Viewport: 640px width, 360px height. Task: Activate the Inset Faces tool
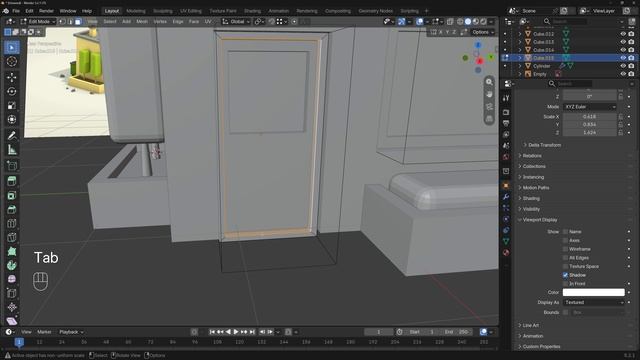coord(12,196)
